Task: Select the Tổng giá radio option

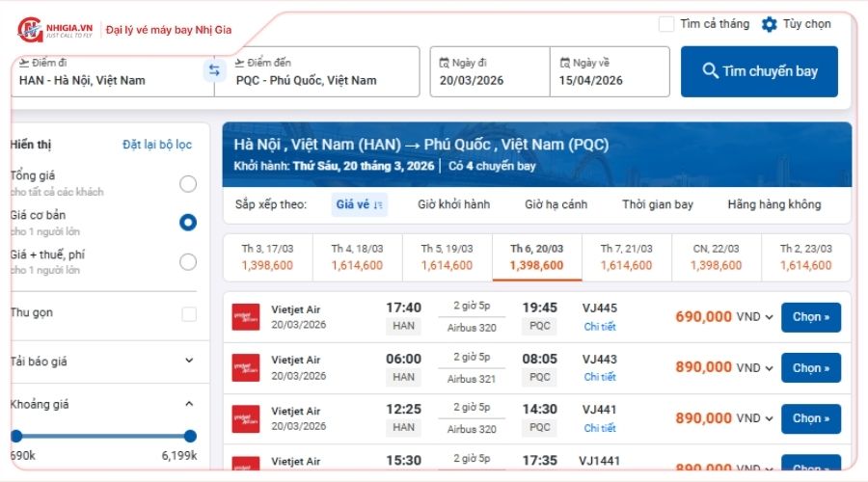Action: pos(188,184)
